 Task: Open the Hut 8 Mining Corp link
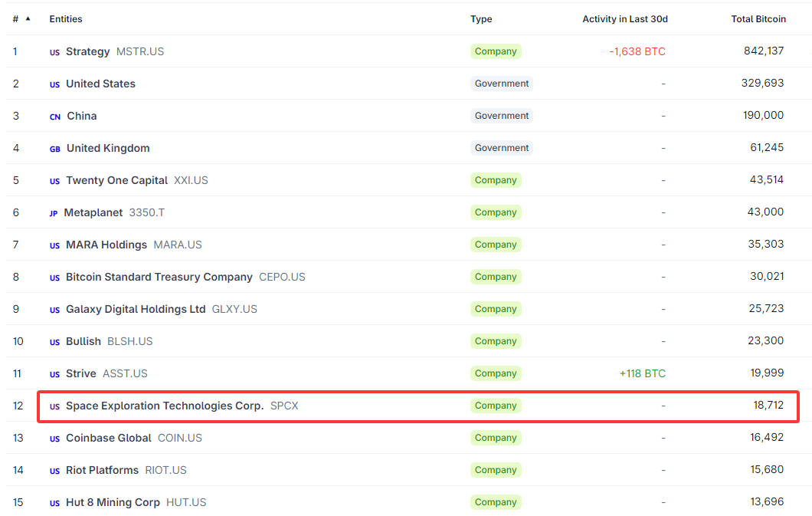coord(113,502)
